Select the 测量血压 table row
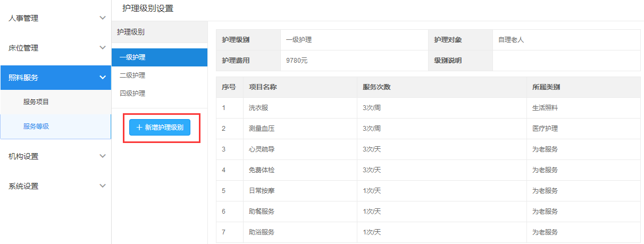 [262, 129]
